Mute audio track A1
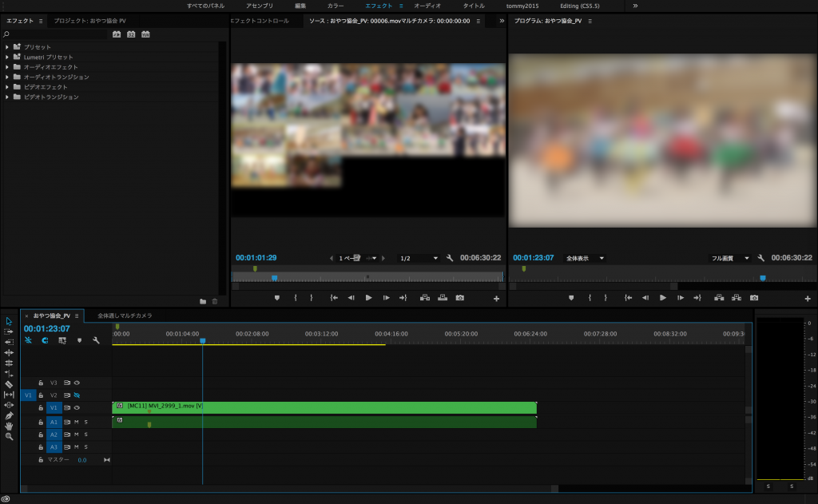Screen dimensions: 818x504 point(77,422)
